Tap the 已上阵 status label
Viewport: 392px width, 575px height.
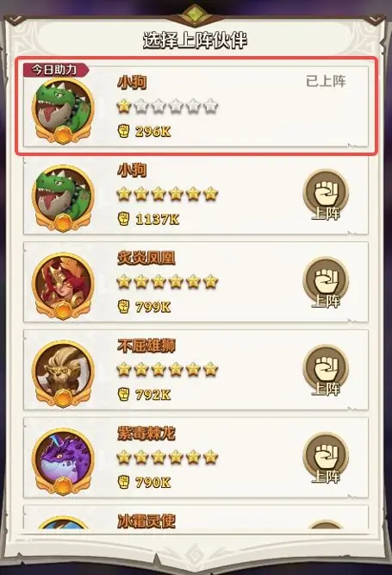326,81
